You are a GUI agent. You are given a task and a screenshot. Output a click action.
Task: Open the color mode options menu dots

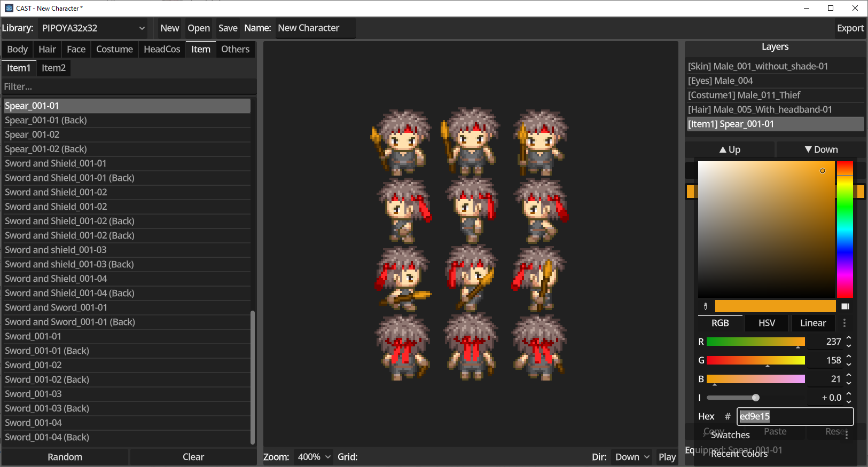[x=844, y=323]
